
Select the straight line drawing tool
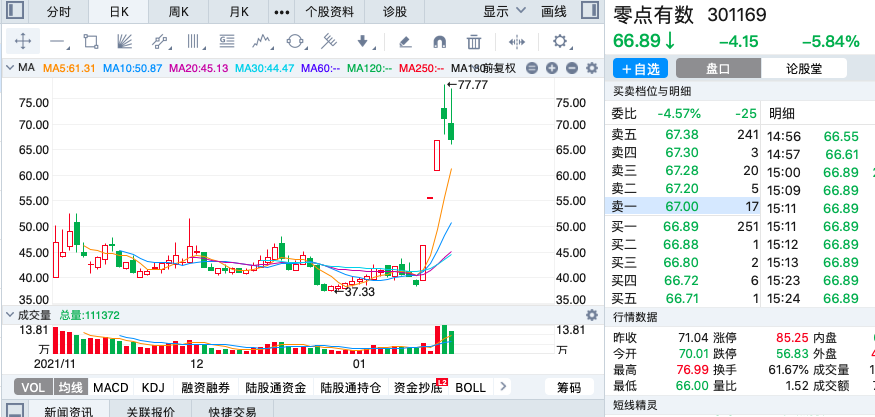[x=58, y=41]
